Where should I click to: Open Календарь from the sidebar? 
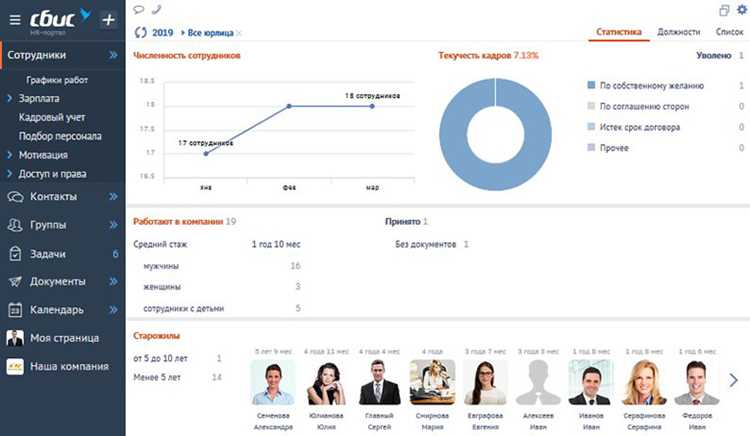point(57,310)
